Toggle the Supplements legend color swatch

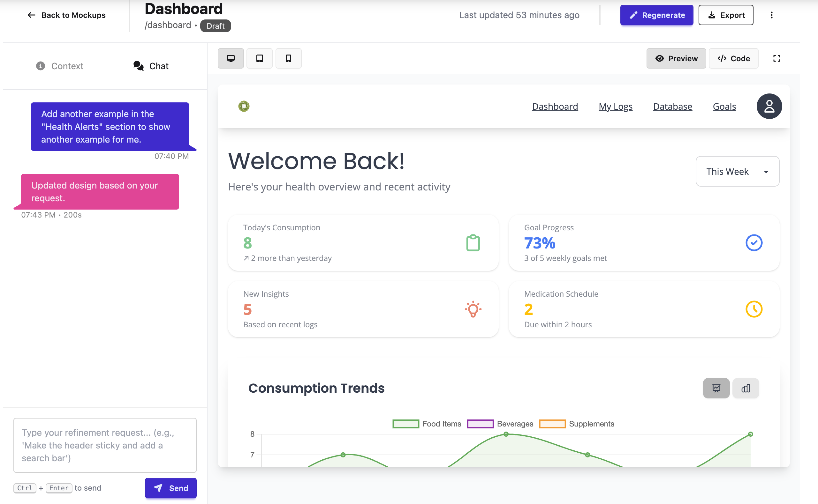click(x=552, y=424)
